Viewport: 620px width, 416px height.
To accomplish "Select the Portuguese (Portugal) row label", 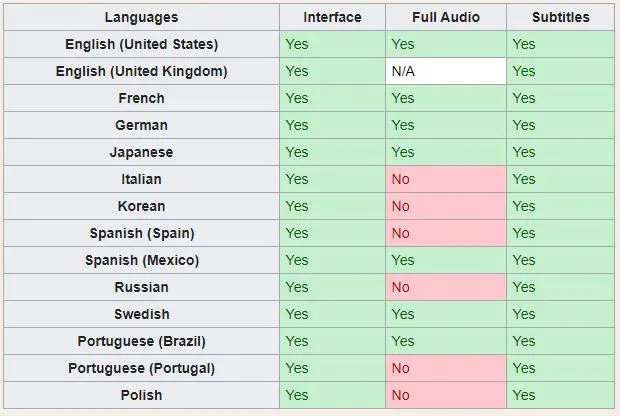I will point(141,368).
